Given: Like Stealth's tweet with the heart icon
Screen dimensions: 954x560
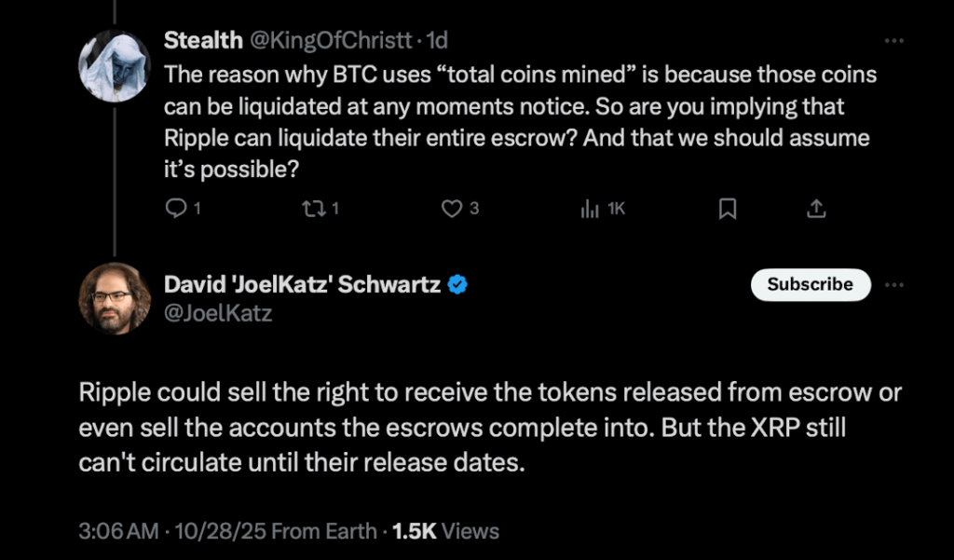Looking at the screenshot, I should pos(452,209).
